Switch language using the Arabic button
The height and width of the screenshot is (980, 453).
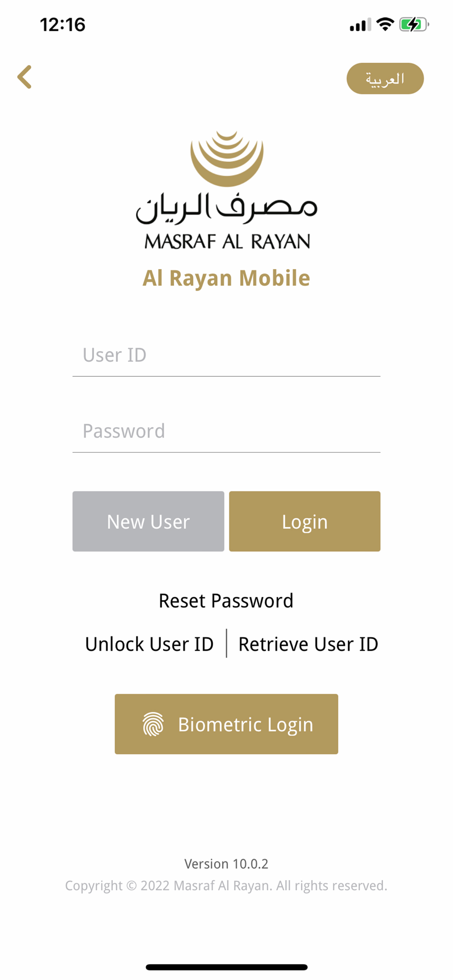coord(385,78)
